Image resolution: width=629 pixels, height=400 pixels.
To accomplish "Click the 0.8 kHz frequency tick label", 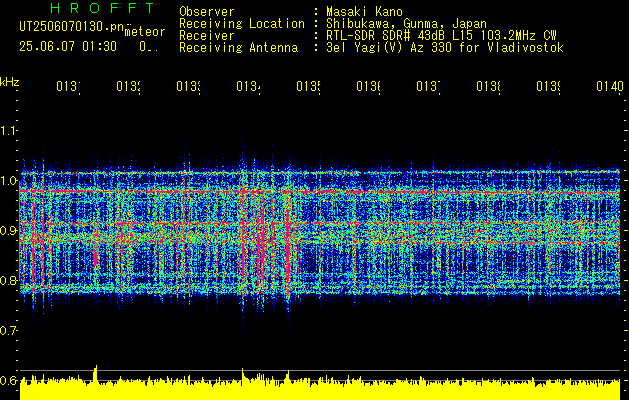I will 8,280.
